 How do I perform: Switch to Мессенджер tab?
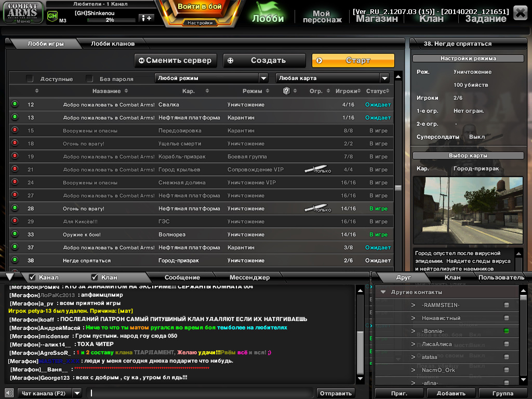(x=249, y=277)
